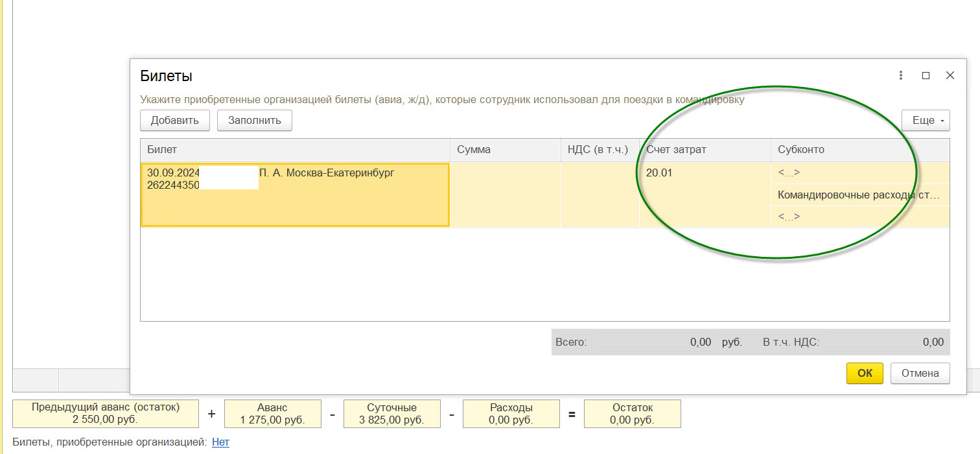Click the Билет column header
The height and width of the screenshot is (454, 980).
click(295, 149)
